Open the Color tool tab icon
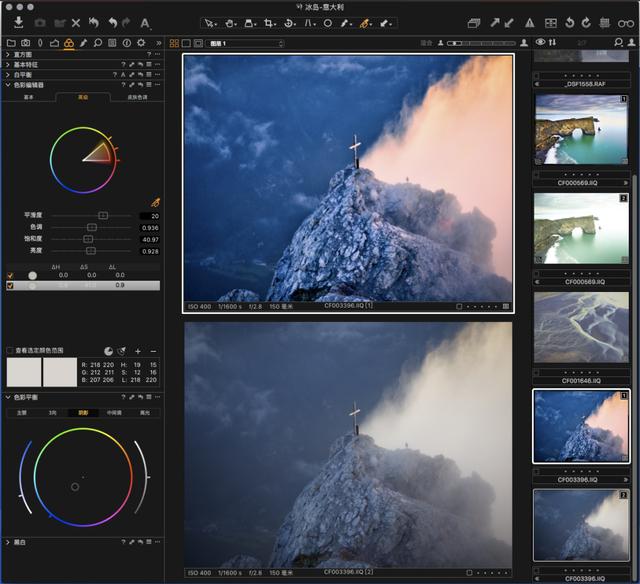 pos(68,43)
